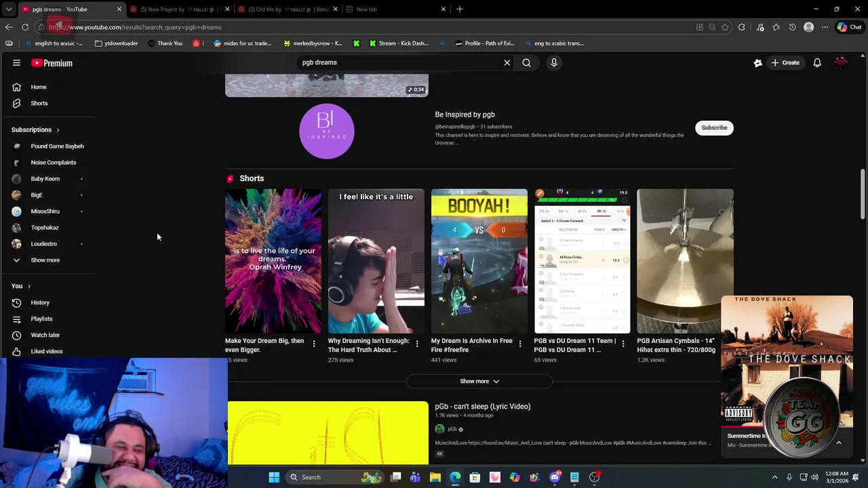The height and width of the screenshot is (488, 868).
Task: Click the pGb channel avatar under lyric video
Action: click(x=439, y=429)
